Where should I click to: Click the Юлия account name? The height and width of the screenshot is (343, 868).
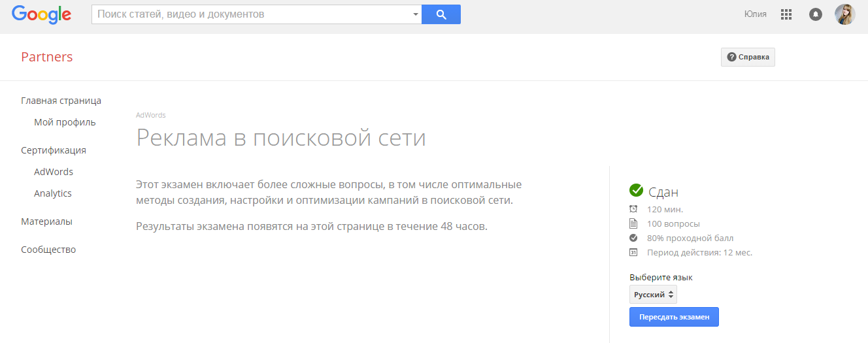[756, 14]
